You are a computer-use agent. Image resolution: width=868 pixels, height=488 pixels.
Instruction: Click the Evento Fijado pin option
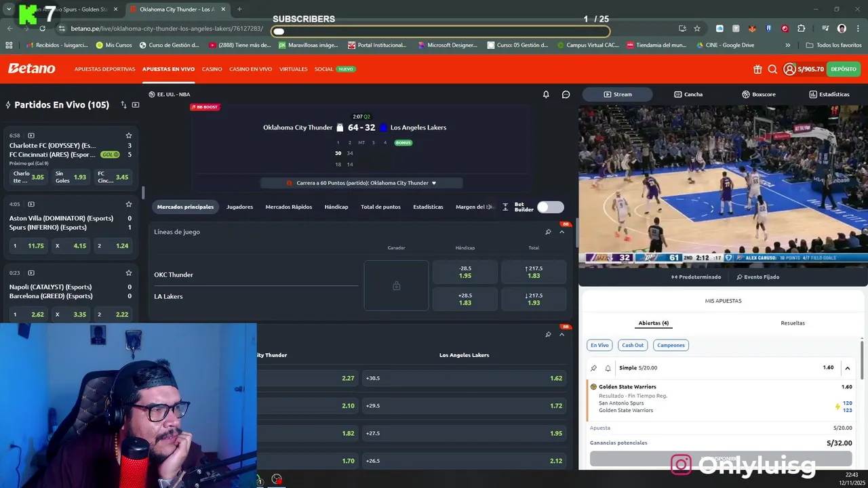(x=757, y=277)
